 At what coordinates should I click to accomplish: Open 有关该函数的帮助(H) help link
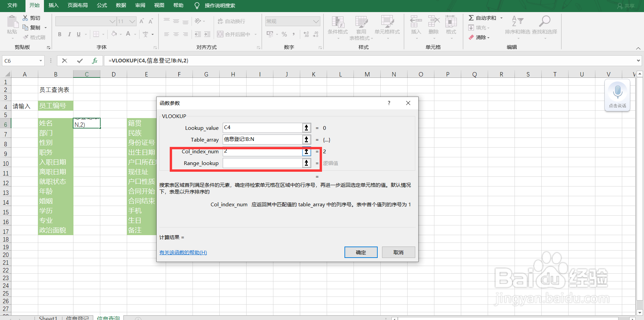coord(183,252)
